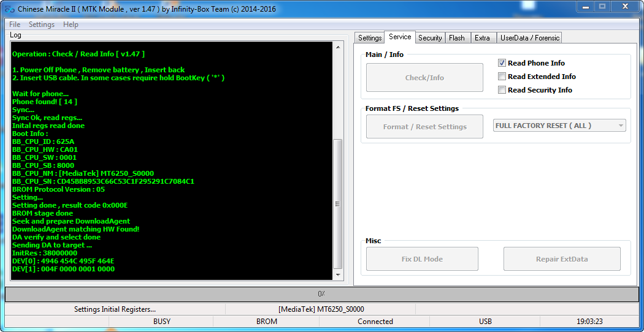The image size is (644, 332).
Task: Click the log scroll up arrow
Action: (x=338, y=47)
